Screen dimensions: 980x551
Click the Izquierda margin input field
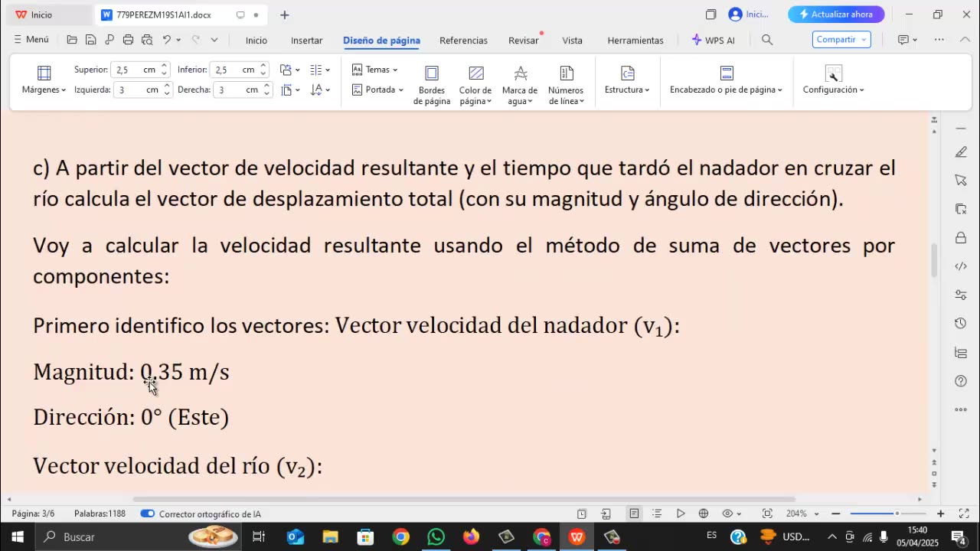tap(136, 90)
